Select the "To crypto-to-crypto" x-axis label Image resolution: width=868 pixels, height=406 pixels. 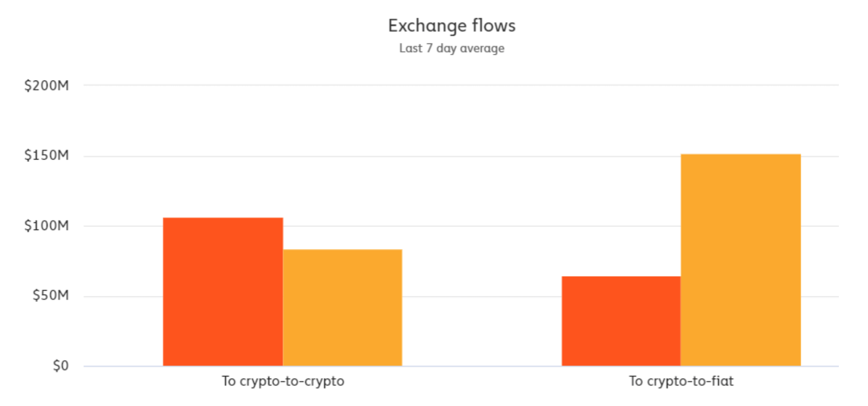coord(283,381)
